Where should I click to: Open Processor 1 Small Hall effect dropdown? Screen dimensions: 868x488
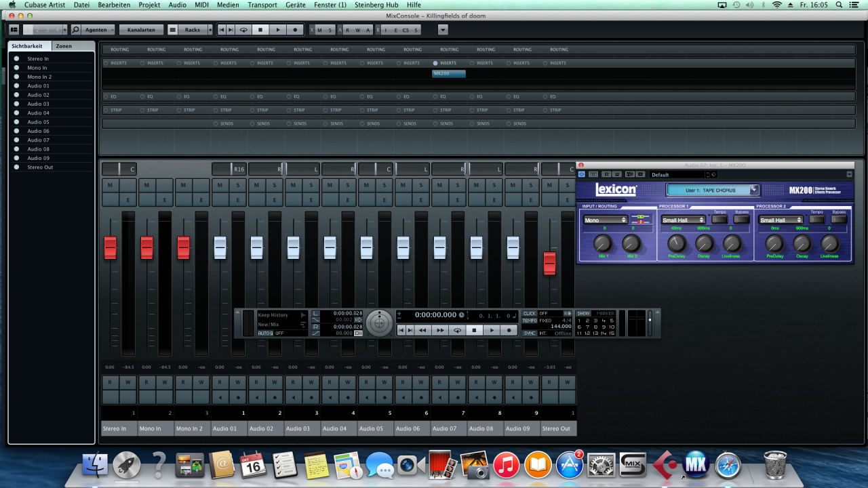click(684, 220)
